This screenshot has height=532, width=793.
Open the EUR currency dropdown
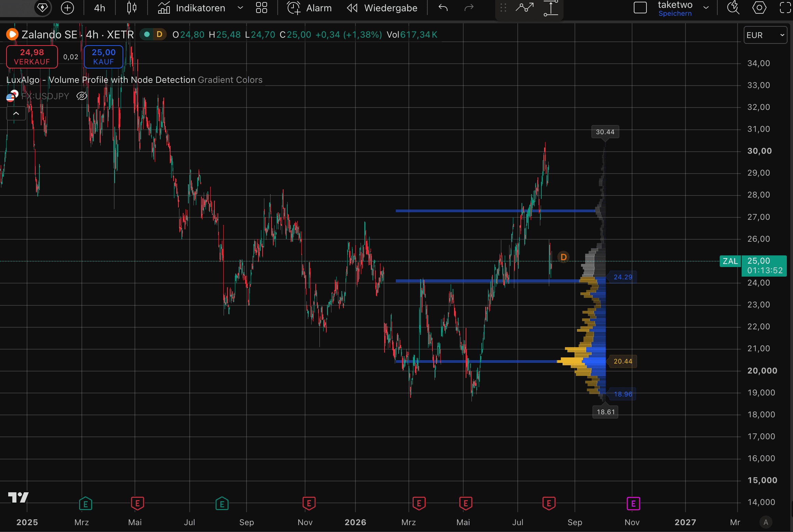[x=765, y=35]
